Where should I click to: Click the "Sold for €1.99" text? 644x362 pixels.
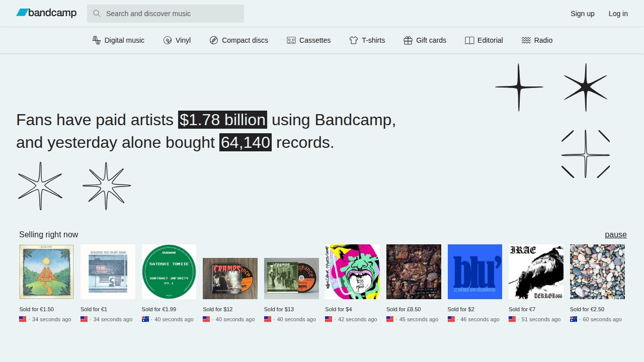pyautogui.click(x=159, y=309)
